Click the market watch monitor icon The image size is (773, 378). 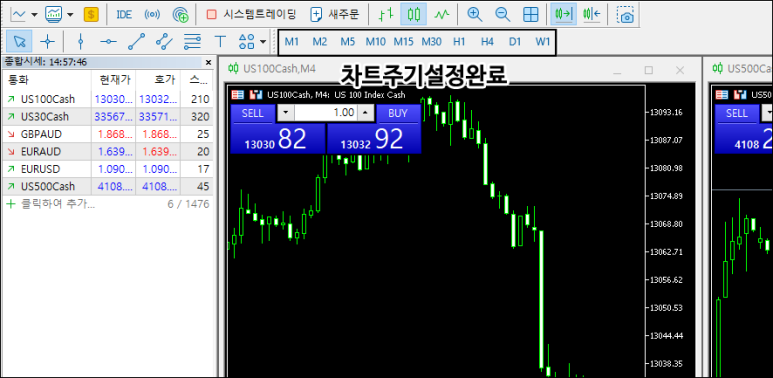(53, 14)
